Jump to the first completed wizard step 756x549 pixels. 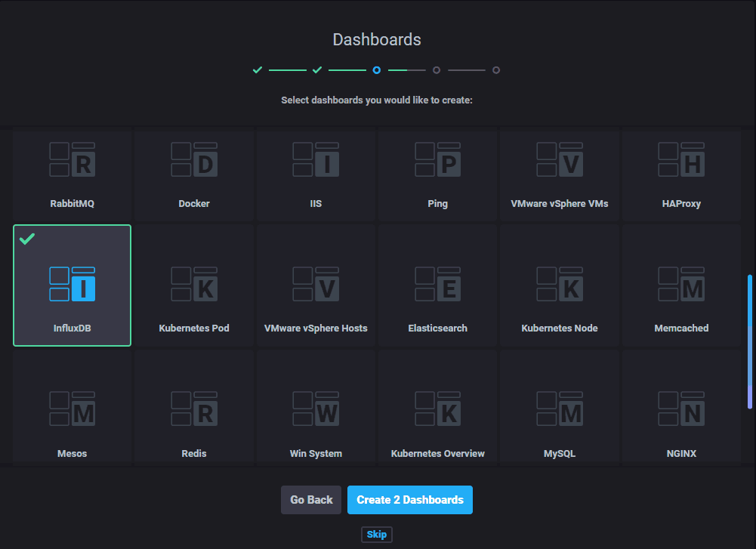click(x=258, y=70)
